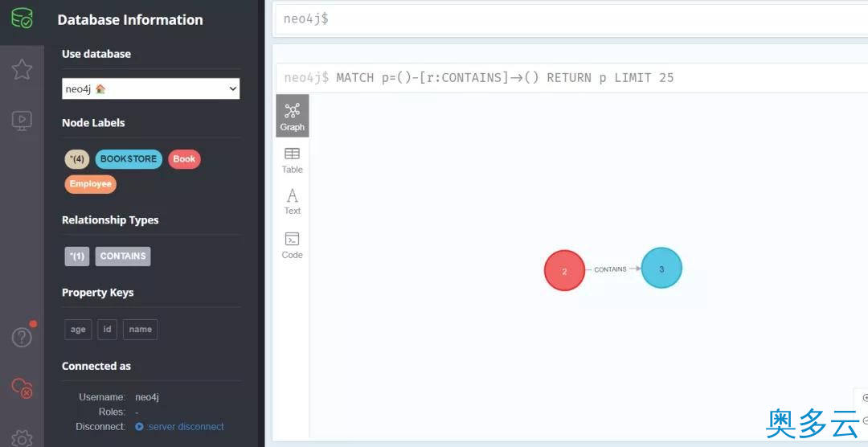The width and height of the screenshot is (868, 447).
Task: Click the id property key
Action: (x=108, y=330)
